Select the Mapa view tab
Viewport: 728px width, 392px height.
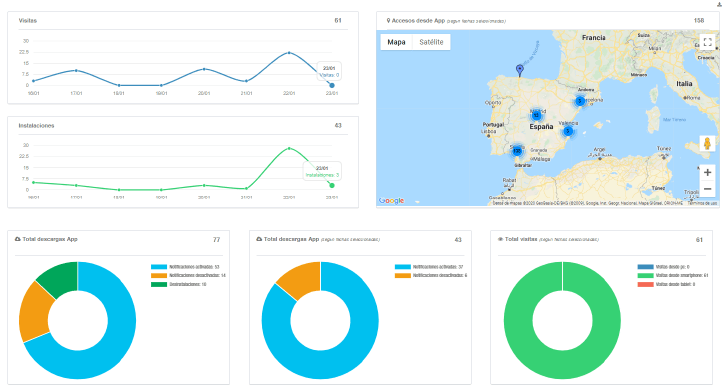tap(396, 42)
